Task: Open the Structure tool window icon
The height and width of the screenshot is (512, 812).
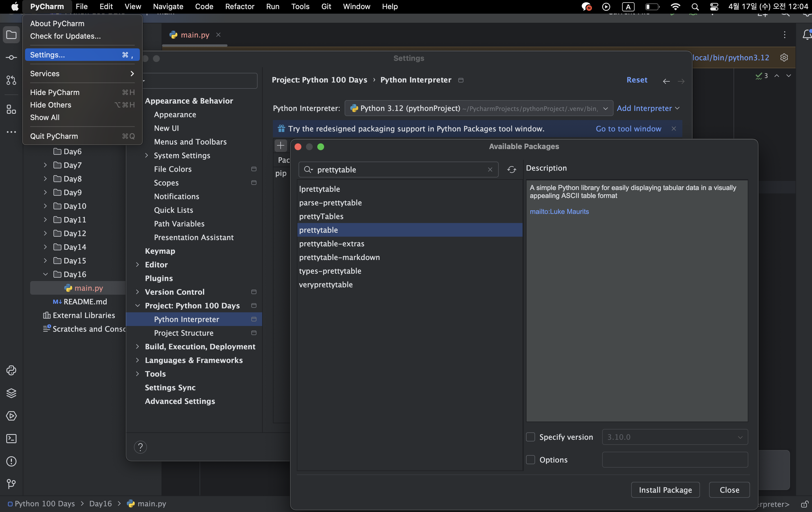Action: pyautogui.click(x=11, y=109)
